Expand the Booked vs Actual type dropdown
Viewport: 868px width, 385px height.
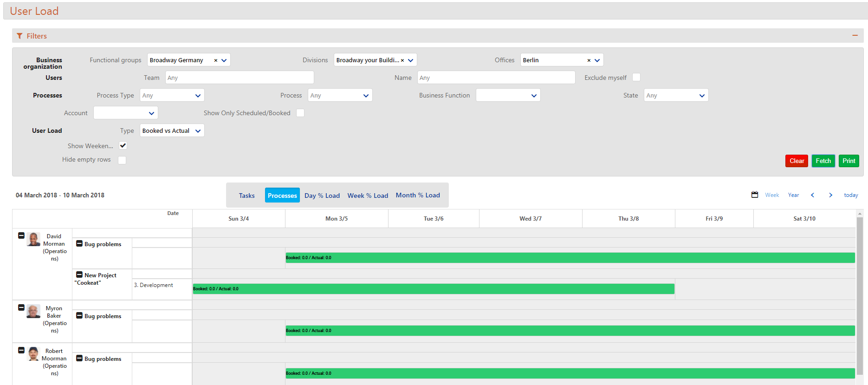[x=172, y=131]
